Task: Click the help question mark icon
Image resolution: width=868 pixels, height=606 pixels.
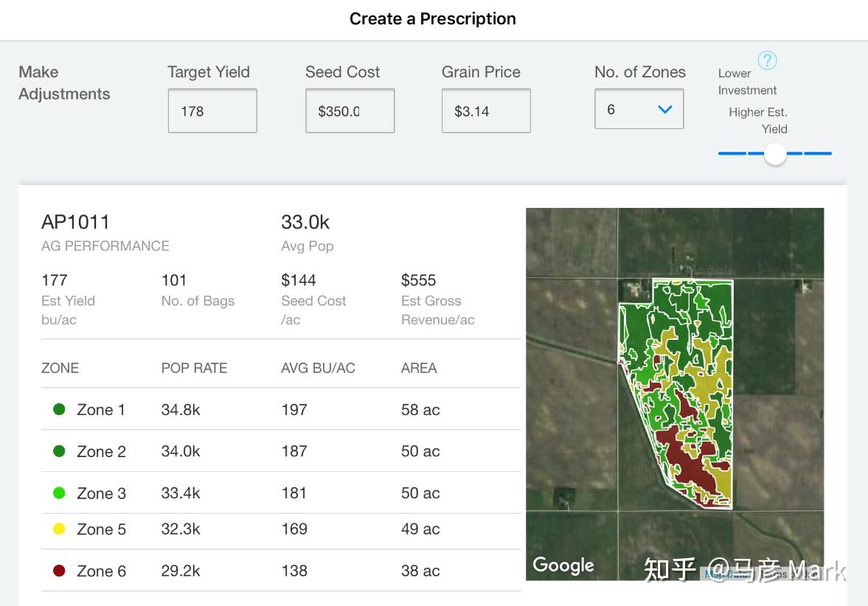Action: pyautogui.click(x=767, y=60)
